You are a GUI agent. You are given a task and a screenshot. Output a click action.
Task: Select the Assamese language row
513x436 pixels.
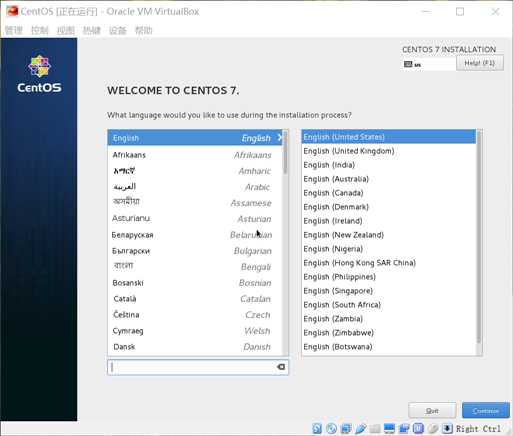point(195,203)
